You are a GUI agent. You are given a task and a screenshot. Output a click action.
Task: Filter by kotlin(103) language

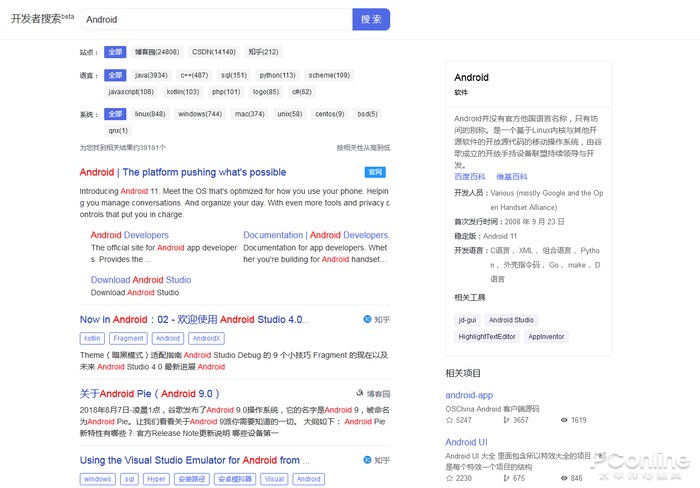tap(183, 92)
